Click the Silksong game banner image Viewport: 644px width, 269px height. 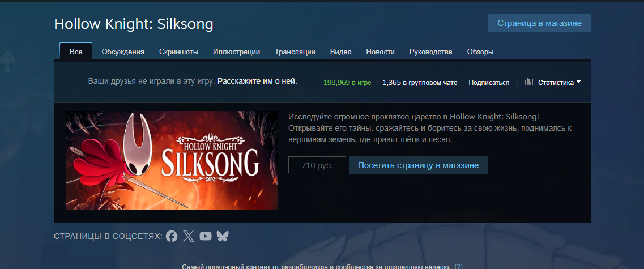tap(172, 160)
